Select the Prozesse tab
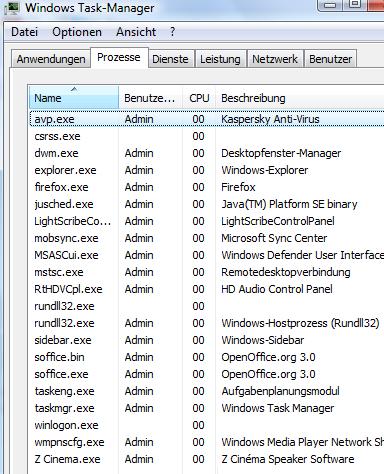384x474 pixels. point(119,57)
